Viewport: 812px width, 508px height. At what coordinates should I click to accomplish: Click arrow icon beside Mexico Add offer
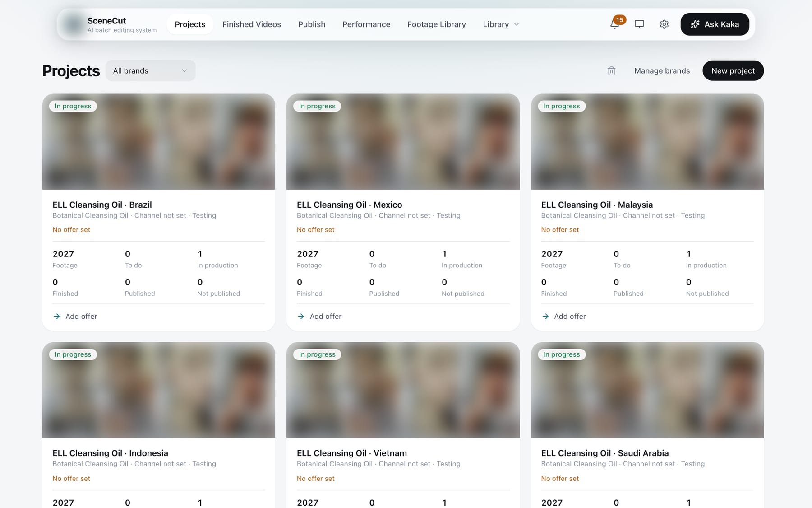[x=301, y=317]
